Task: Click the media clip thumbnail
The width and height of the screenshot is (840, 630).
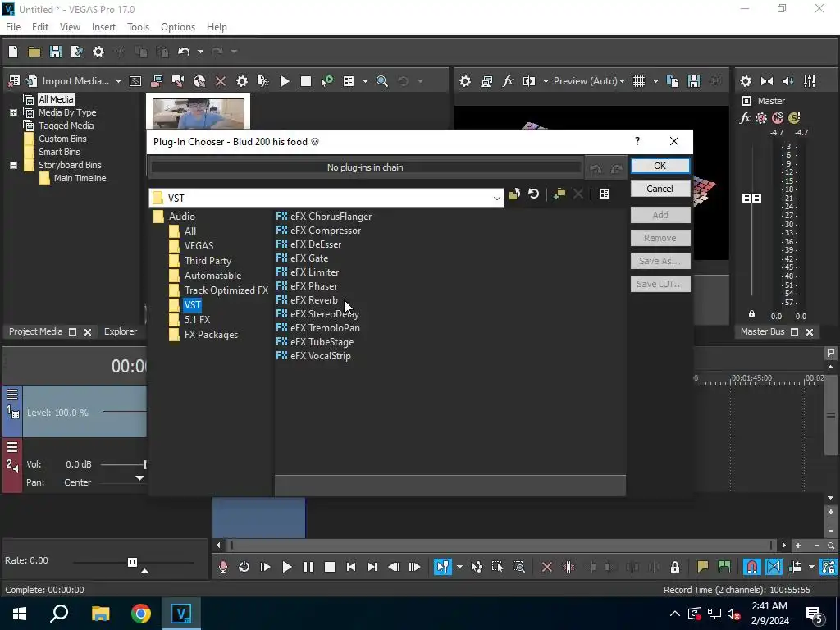Action: point(199,113)
